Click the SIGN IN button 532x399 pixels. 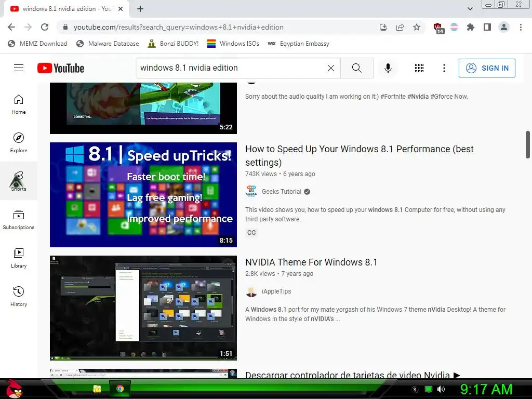(x=487, y=68)
